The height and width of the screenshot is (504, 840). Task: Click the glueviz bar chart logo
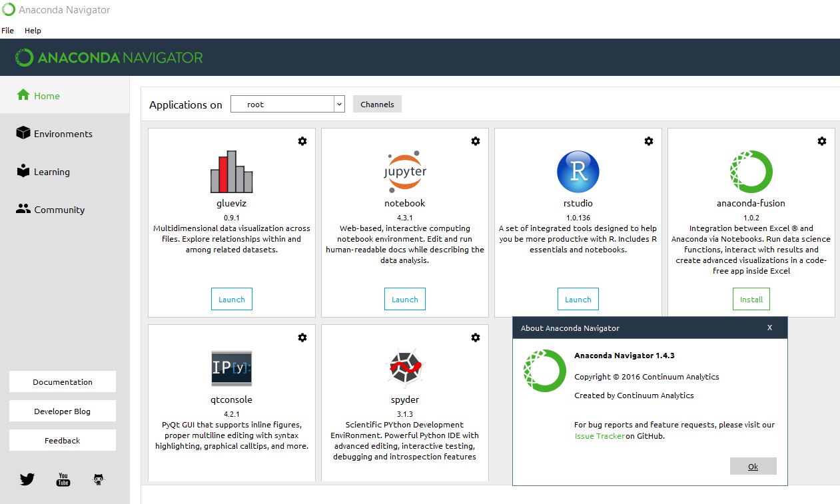(x=232, y=172)
